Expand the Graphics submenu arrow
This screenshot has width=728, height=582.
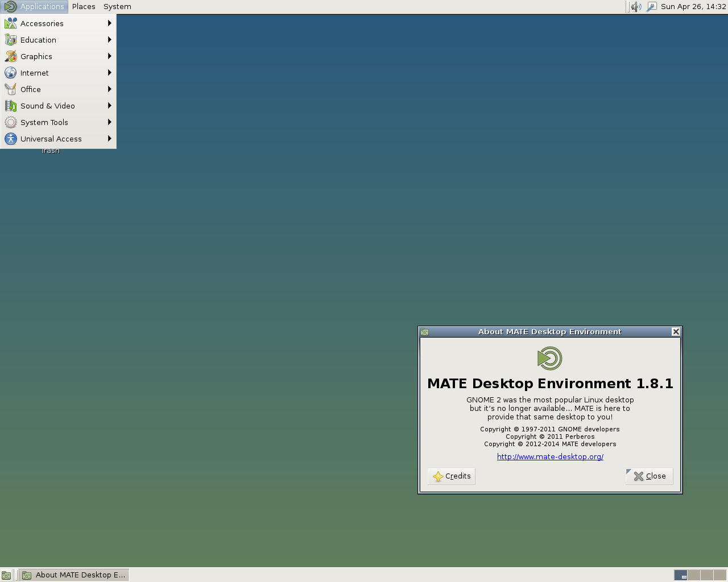pos(109,56)
